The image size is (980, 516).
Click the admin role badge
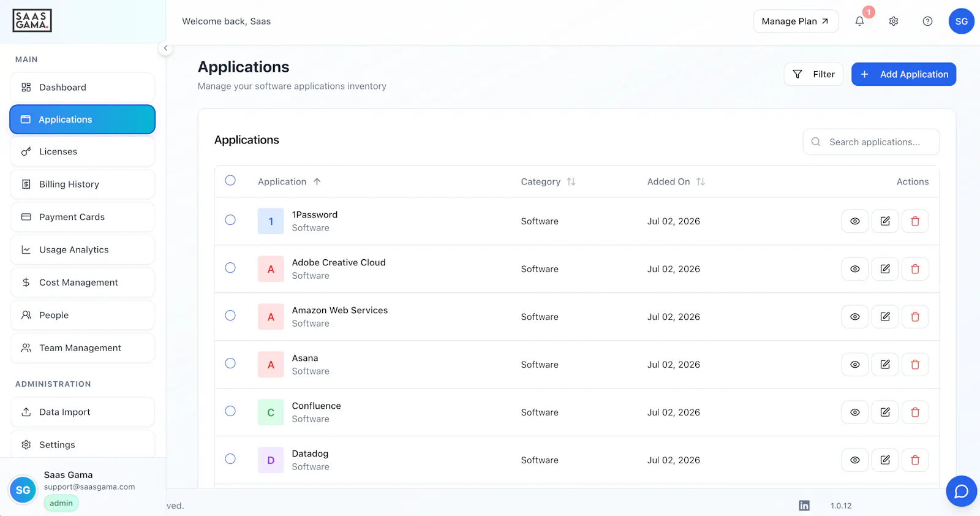coord(61,503)
